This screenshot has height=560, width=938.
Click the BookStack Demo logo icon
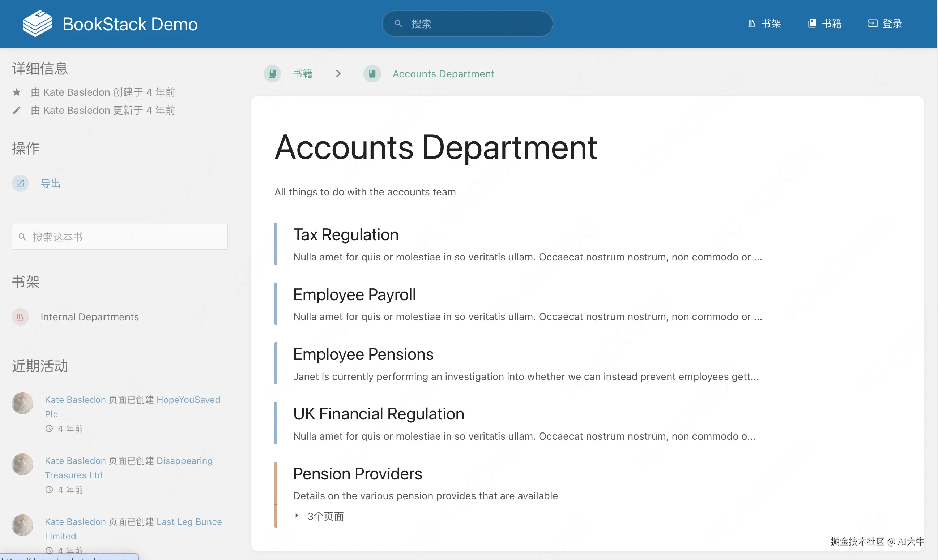pyautogui.click(x=37, y=23)
